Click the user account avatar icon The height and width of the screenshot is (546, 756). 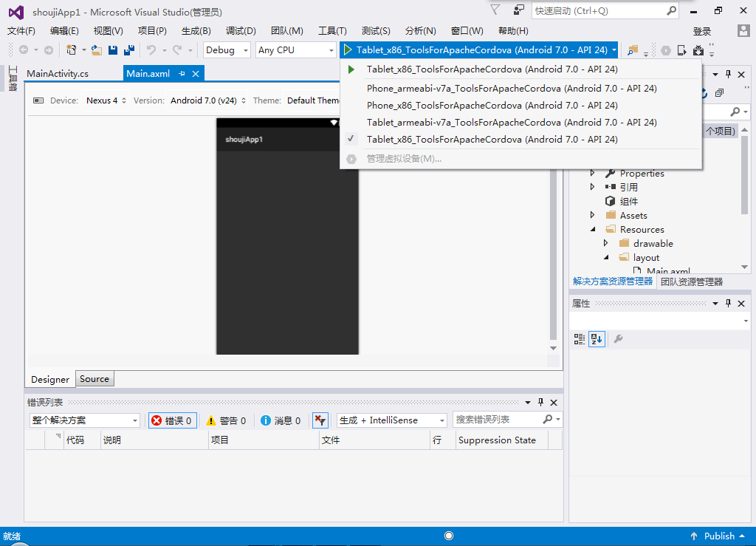(743, 31)
